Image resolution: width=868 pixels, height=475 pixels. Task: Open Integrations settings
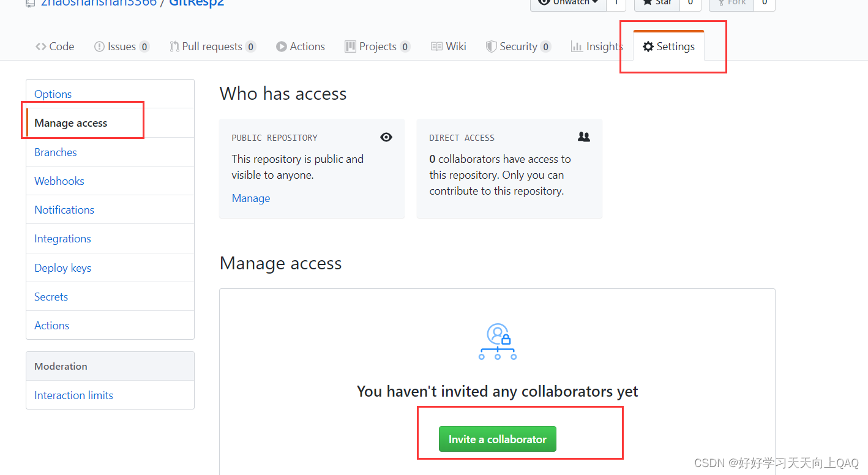(110, 238)
